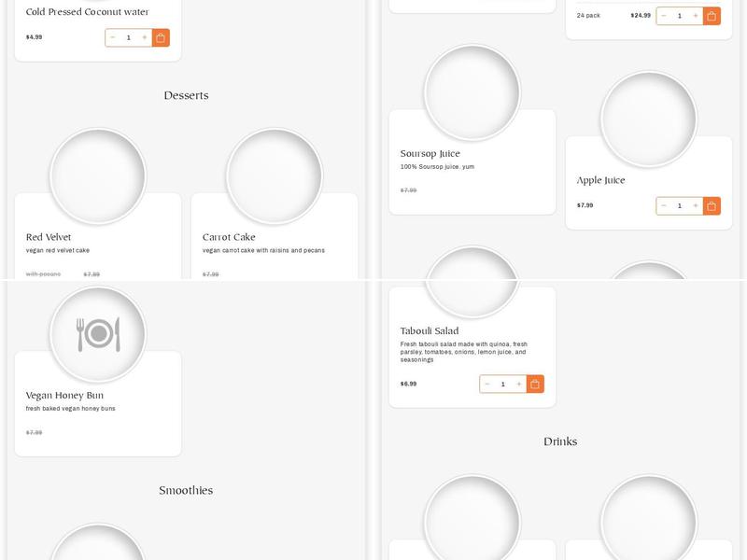Increase Apple Juice quantity

696,205
